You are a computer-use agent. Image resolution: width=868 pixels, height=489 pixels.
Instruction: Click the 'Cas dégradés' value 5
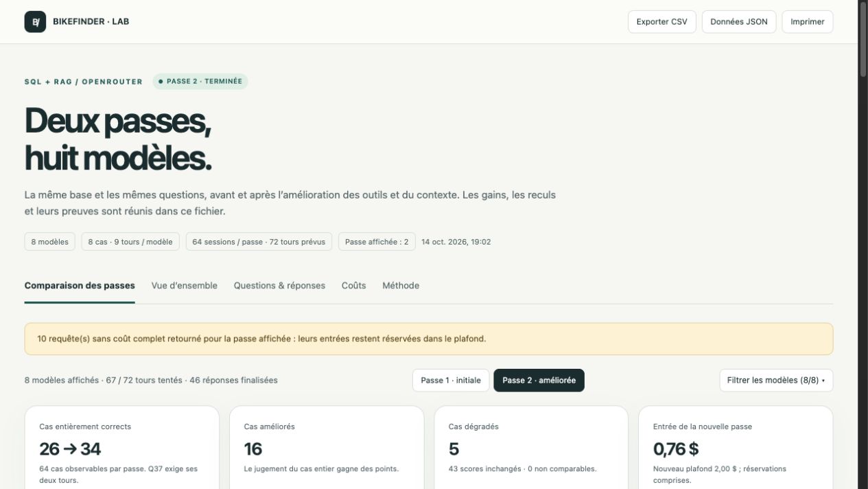click(454, 449)
